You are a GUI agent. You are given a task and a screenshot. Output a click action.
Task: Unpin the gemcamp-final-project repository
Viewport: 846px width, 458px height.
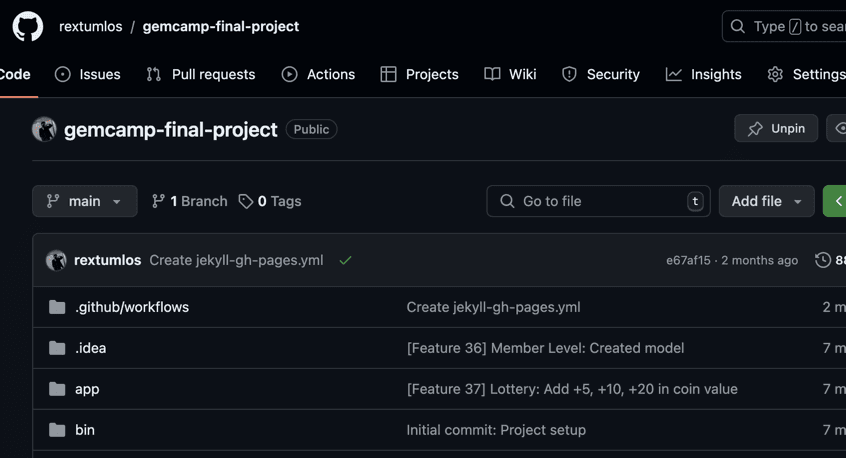[x=776, y=129]
